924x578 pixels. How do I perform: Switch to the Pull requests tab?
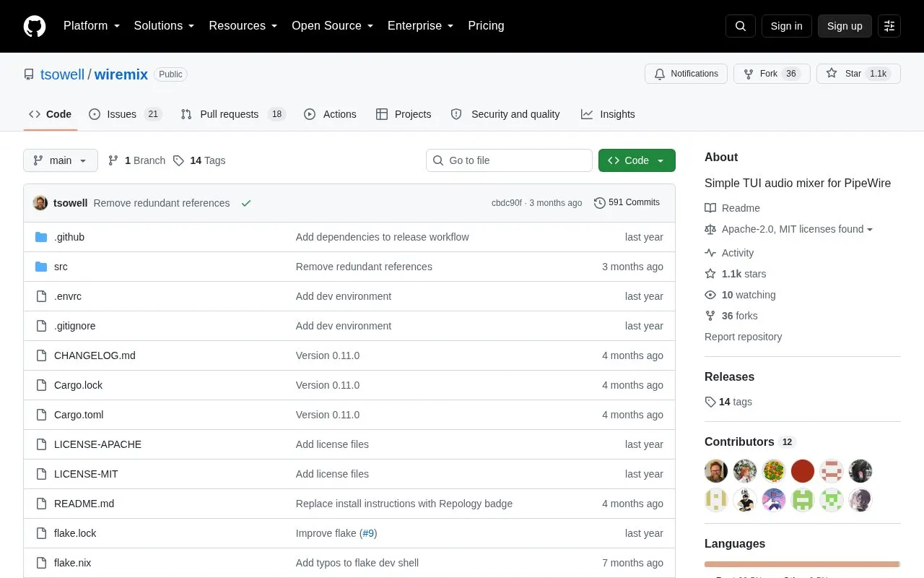click(233, 114)
